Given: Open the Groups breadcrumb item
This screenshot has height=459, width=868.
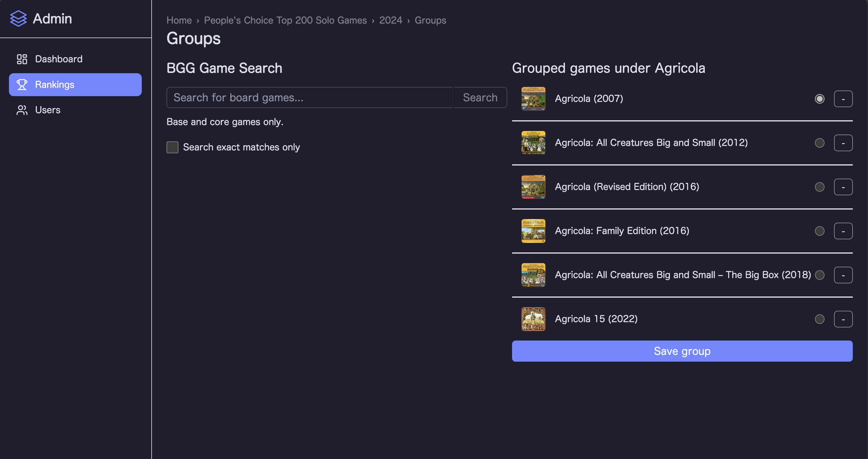Looking at the screenshot, I should click(430, 20).
